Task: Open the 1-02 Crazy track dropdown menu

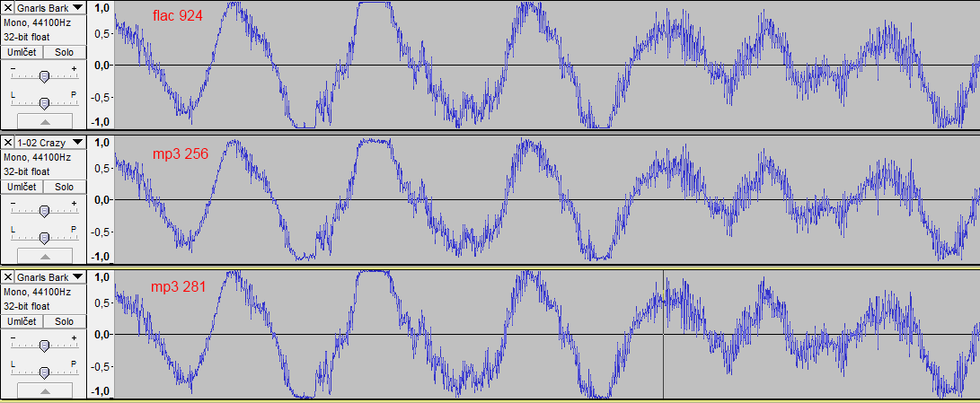Action: (x=49, y=143)
